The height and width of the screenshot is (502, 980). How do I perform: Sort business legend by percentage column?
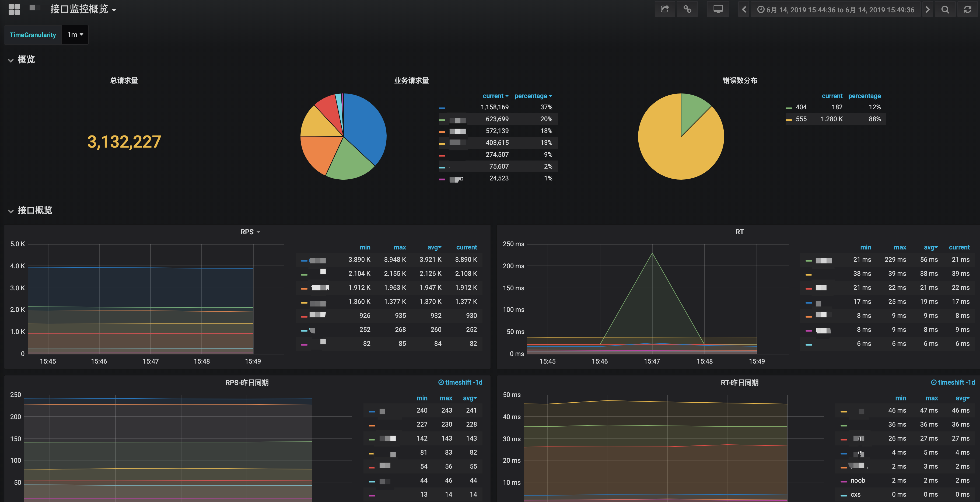point(533,96)
